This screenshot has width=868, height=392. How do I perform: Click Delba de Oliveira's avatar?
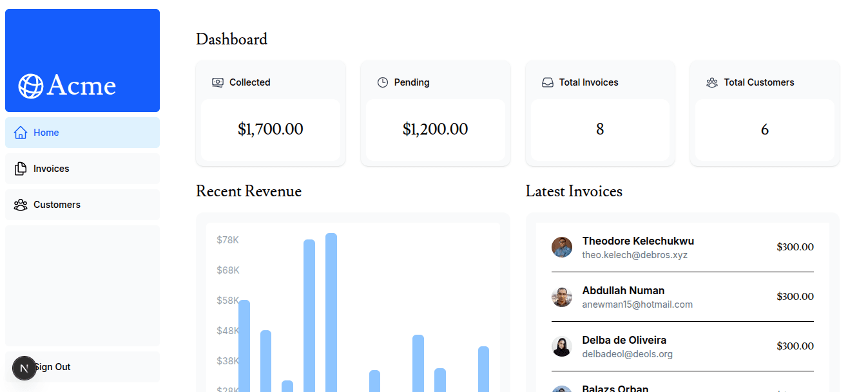(x=562, y=346)
